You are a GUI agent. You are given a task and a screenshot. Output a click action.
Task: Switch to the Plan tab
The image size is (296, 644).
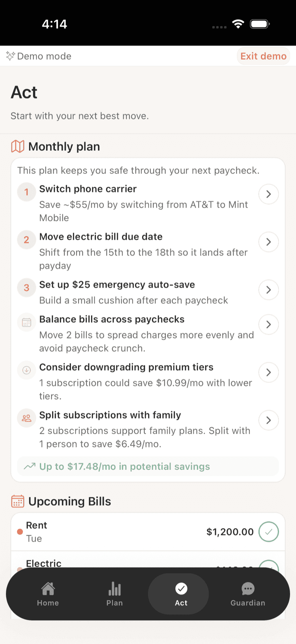114,594
